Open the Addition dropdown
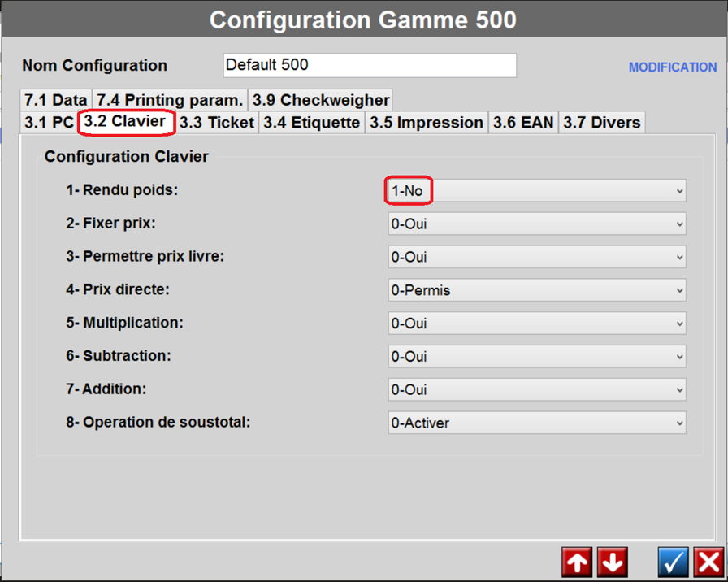Screen dimensions: 728x582 point(536,390)
